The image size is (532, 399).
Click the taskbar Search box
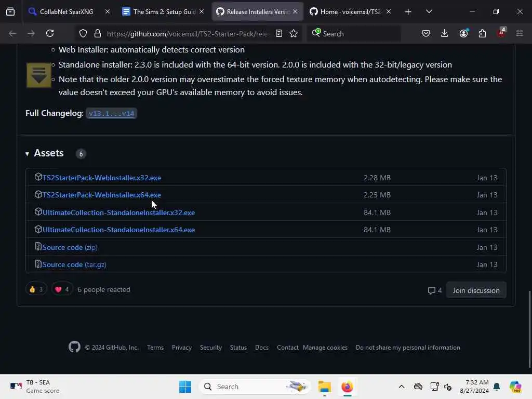pyautogui.click(x=255, y=387)
